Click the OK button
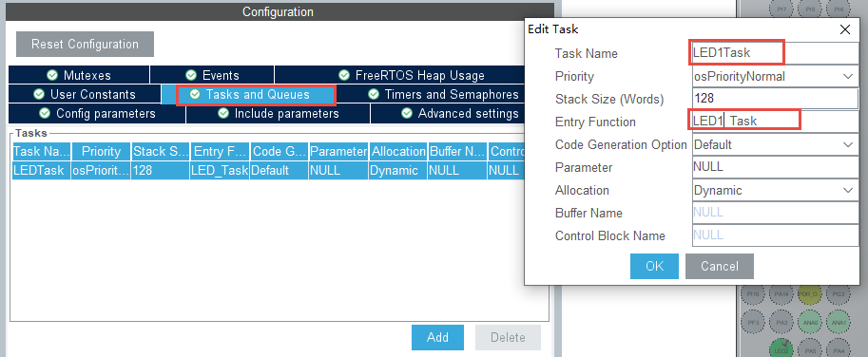 [x=654, y=266]
